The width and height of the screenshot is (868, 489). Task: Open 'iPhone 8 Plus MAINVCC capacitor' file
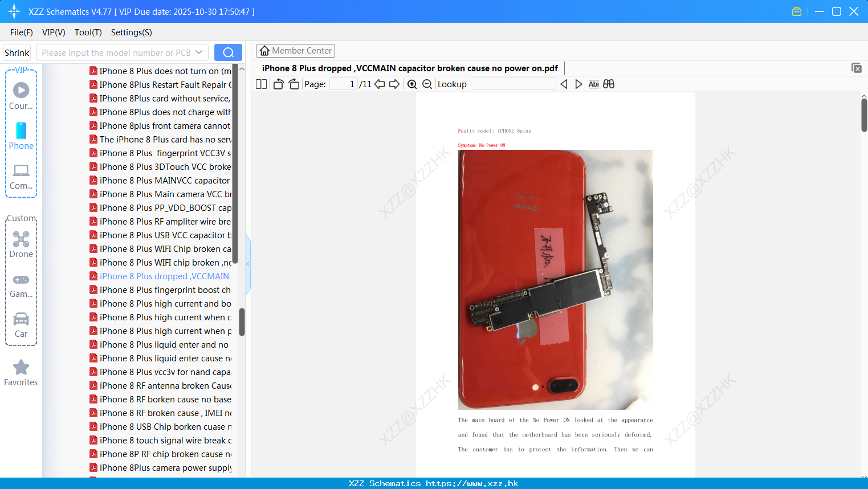[x=160, y=181]
